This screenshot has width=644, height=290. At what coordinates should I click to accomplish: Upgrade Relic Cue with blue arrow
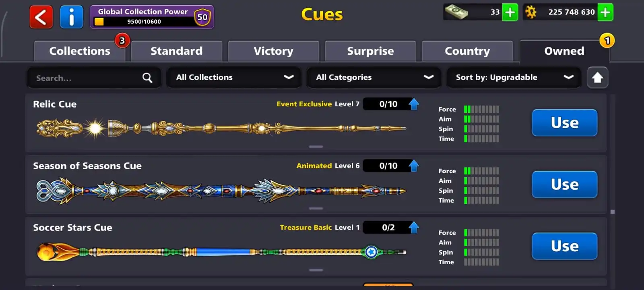coord(414,104)
